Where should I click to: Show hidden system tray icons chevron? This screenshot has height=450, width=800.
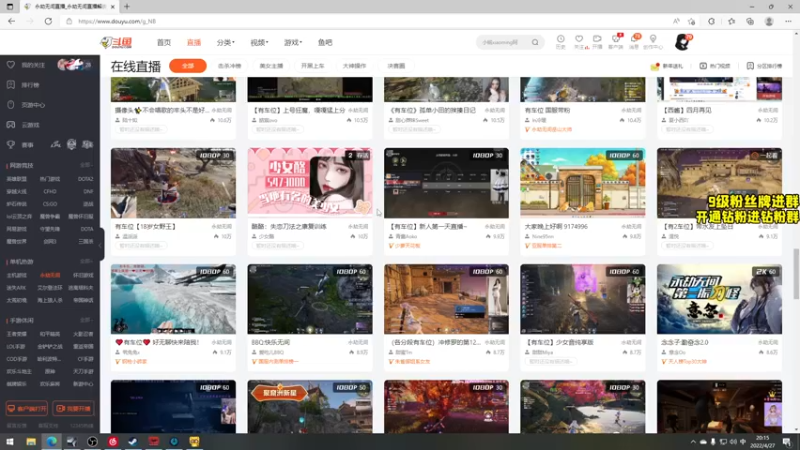(693, 442)
